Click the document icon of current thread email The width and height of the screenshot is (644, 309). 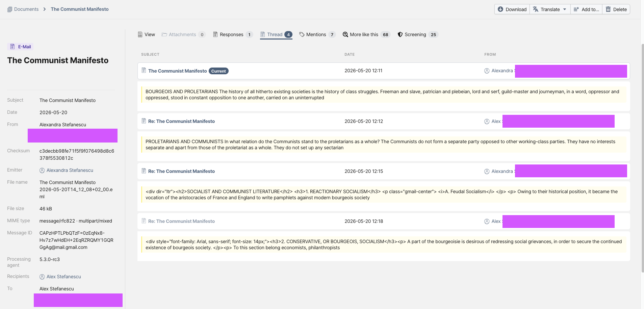(x=144, y=70)
